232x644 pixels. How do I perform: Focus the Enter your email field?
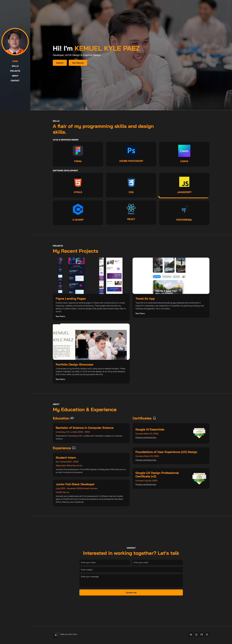tap(157, 562)
